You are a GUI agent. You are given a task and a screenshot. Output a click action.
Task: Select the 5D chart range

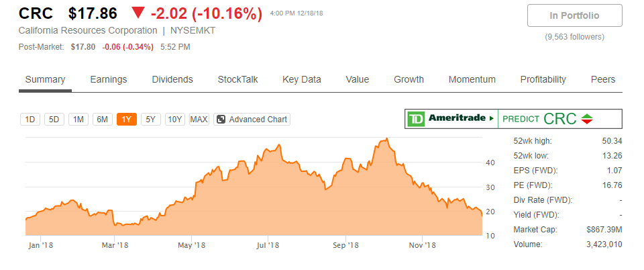click(54, 120)
